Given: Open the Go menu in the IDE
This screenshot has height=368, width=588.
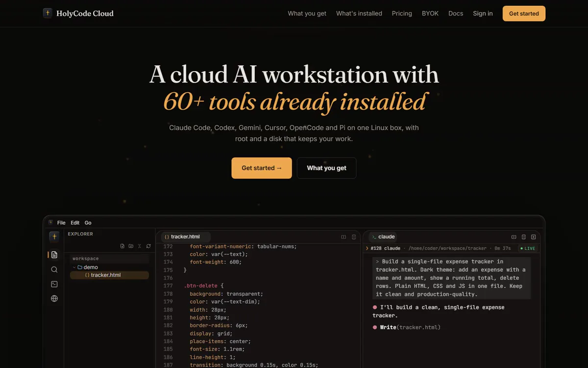Looking at the screenshot, I should (88, 223).
